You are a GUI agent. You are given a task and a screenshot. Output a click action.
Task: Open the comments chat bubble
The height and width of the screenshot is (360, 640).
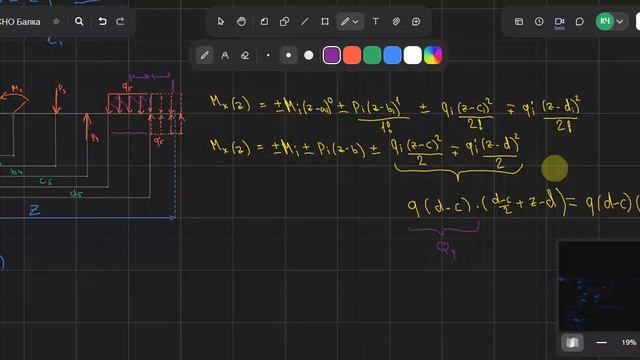[x=580, y=21]
